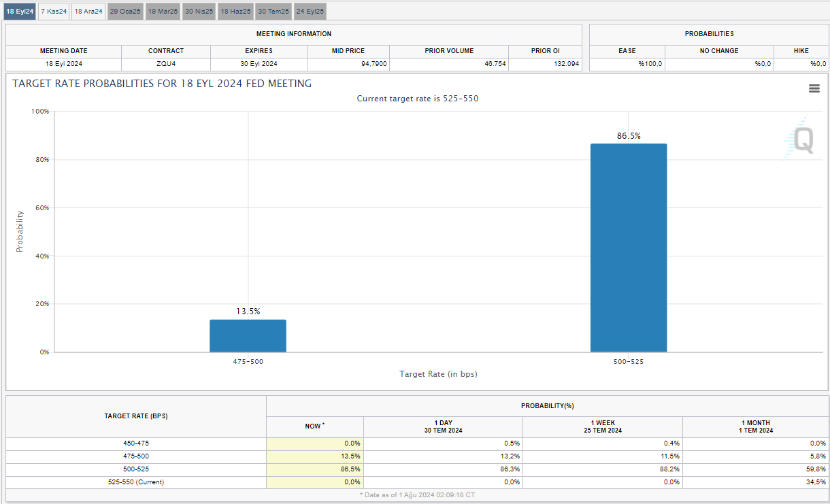This screenshot has height=504, width=830.
Task: Open the 29 Oca25 meeting tab
Action: 125,12
